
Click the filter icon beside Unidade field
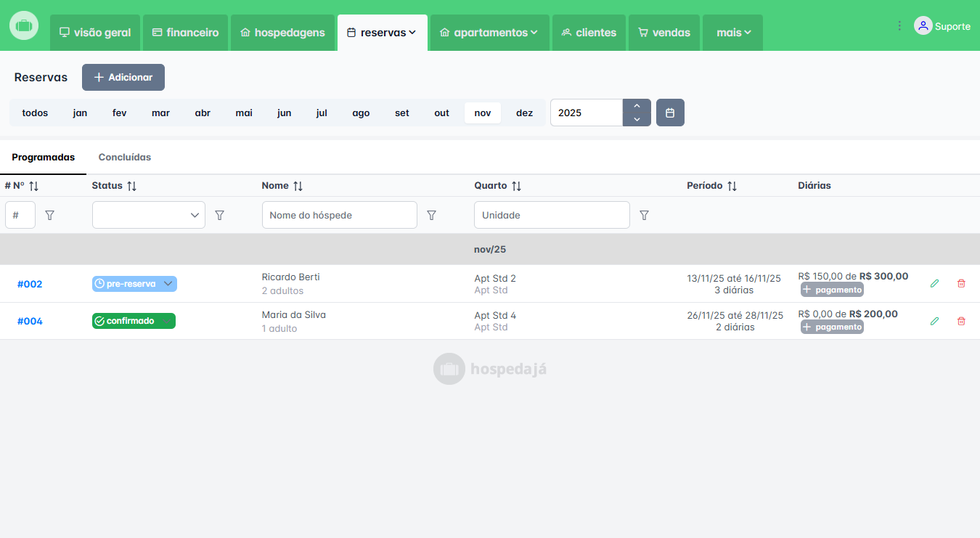click(x=644, y=215)
